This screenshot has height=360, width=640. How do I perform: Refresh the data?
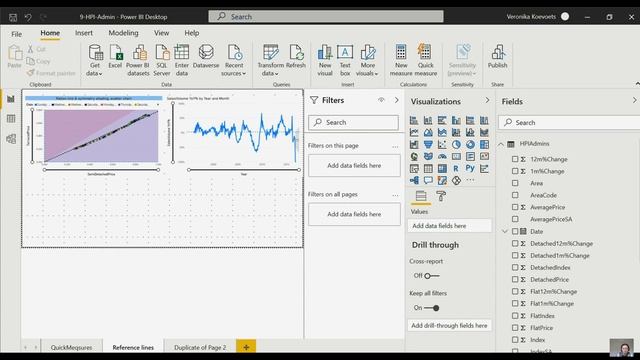tap(296, 56)
